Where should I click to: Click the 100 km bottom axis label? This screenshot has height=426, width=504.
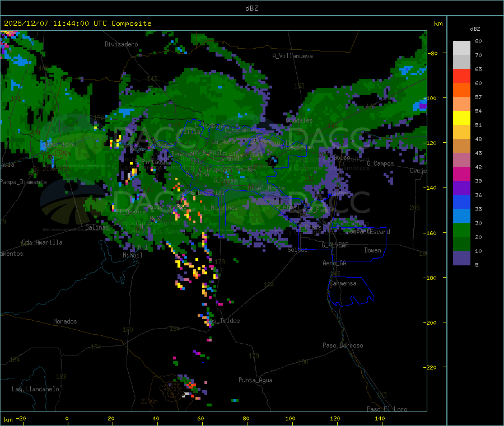point(290,418)
